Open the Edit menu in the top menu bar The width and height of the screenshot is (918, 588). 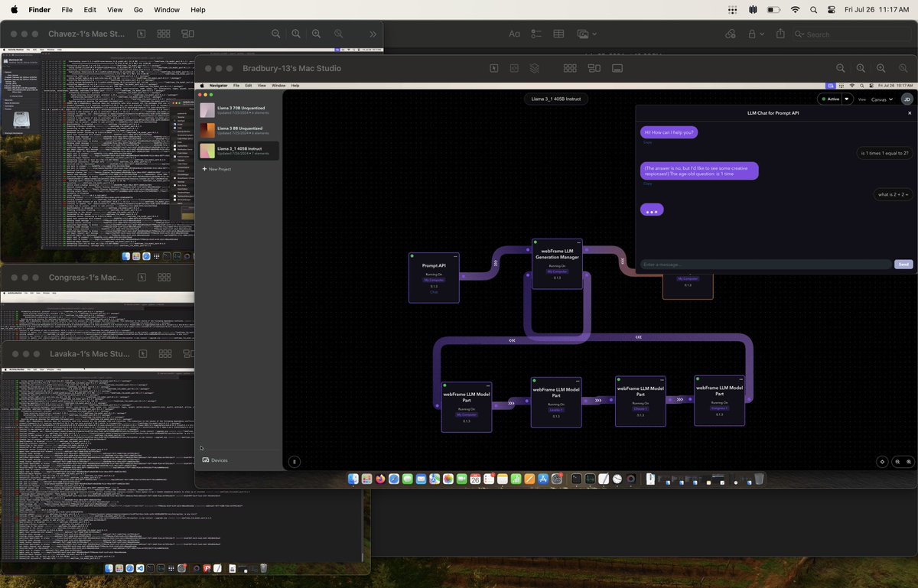tap(90, 10)
